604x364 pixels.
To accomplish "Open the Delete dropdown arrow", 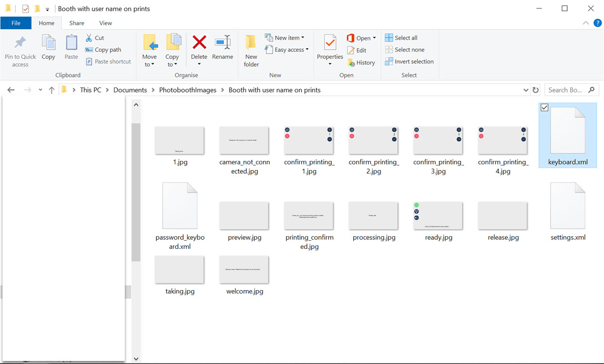I will click(199, 64).
